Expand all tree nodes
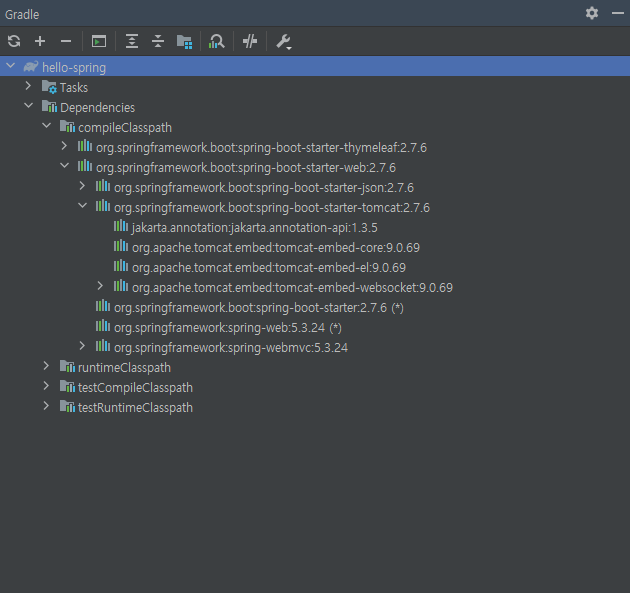 pos(132,41)
